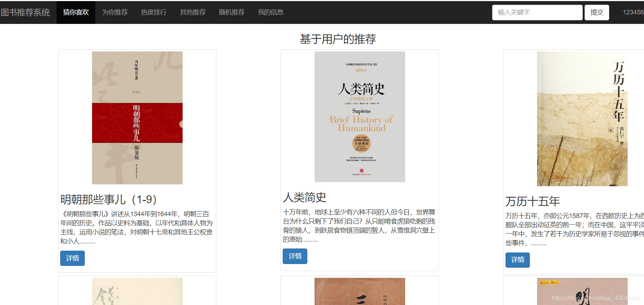Click the description starting 万历十五年，亦即公元1587年
644x305 pixels.
point(575,229)
